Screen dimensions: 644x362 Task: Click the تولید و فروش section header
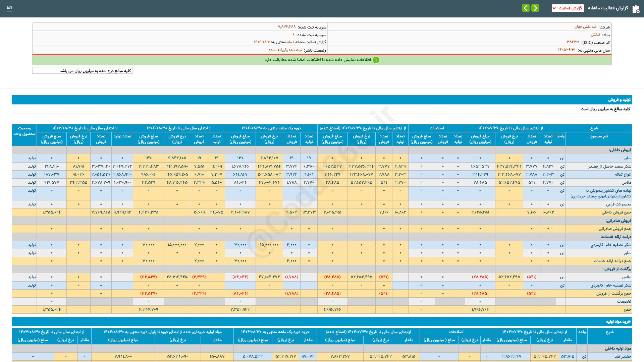click(619, 100)
